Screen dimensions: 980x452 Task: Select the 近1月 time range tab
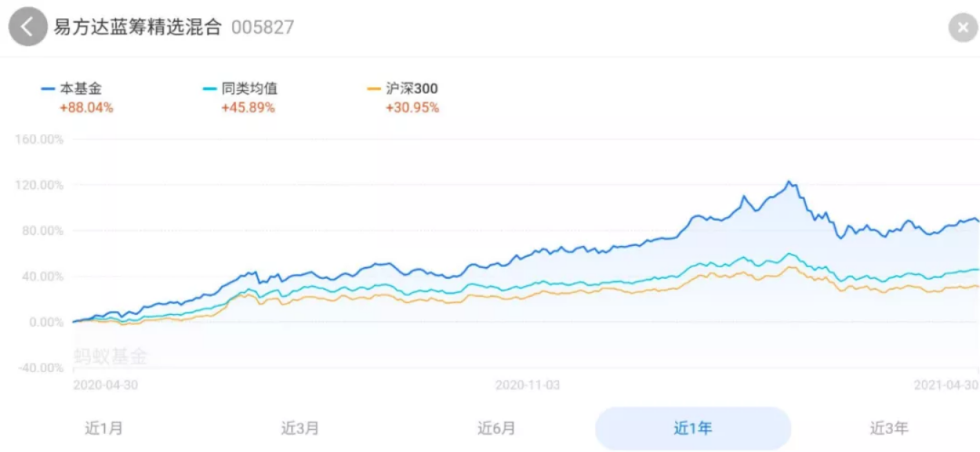tap(103, 428)
